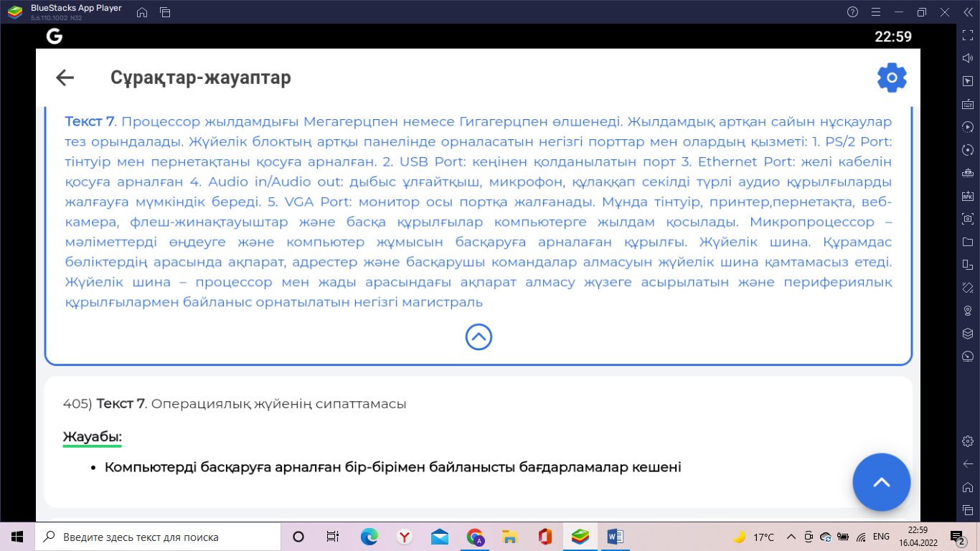Viewport: 980px width, 551px height.
Task: Open Cortana circle on taskbar
Action: [x=298, y=537]
